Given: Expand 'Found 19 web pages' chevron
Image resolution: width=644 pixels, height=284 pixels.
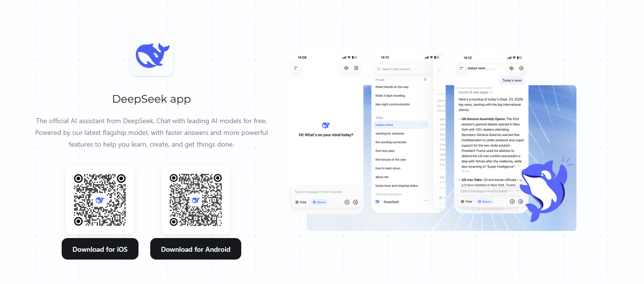Looking at the screenshot, I should pos(491,92).
